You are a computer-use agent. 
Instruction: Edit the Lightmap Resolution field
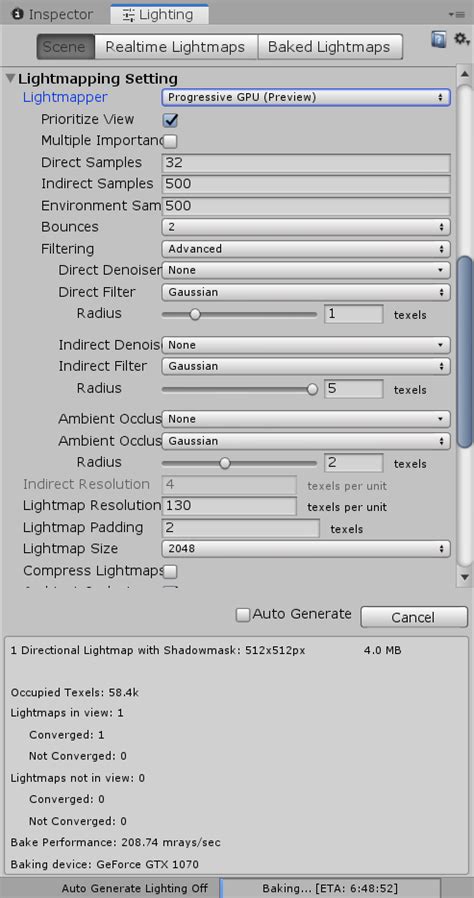coord(229,506)
